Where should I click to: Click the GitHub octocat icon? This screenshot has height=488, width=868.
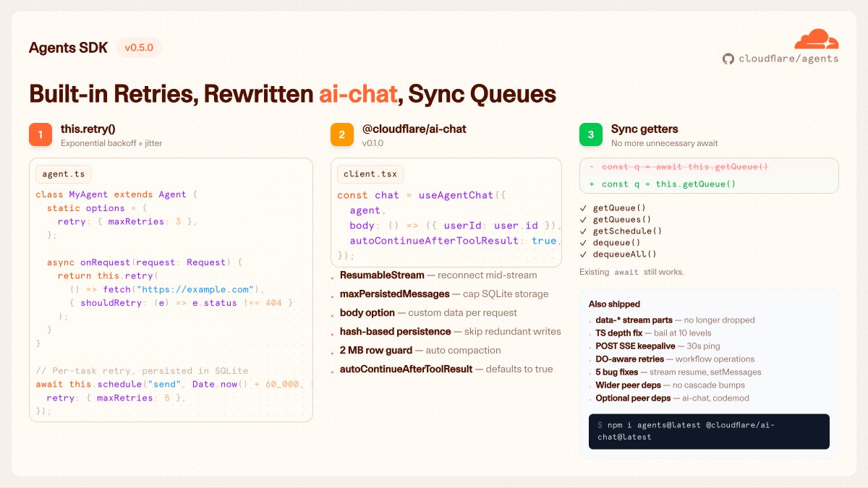coord(728,59)
